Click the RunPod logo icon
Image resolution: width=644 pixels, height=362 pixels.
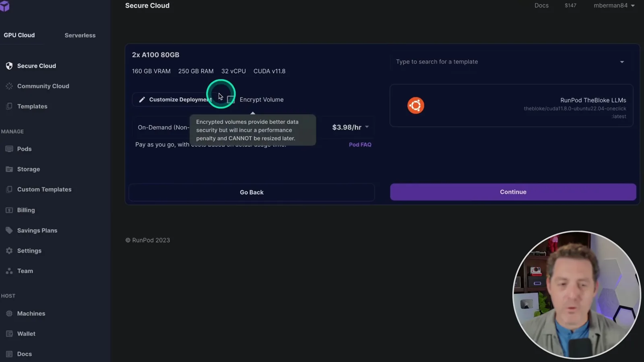(4, 6)
